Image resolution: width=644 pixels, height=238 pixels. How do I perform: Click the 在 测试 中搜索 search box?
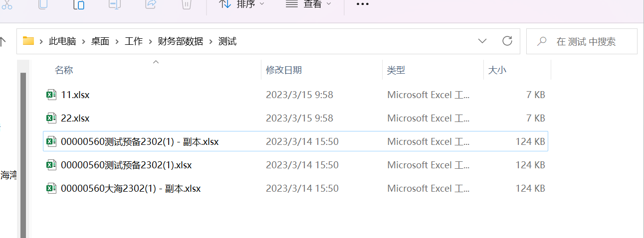[x=582, y=41]
